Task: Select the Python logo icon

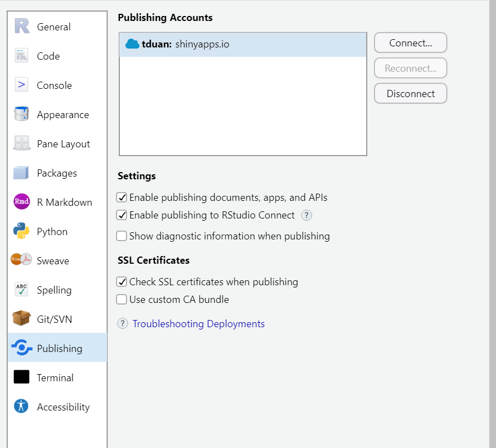Action: [x=22, y=231]
